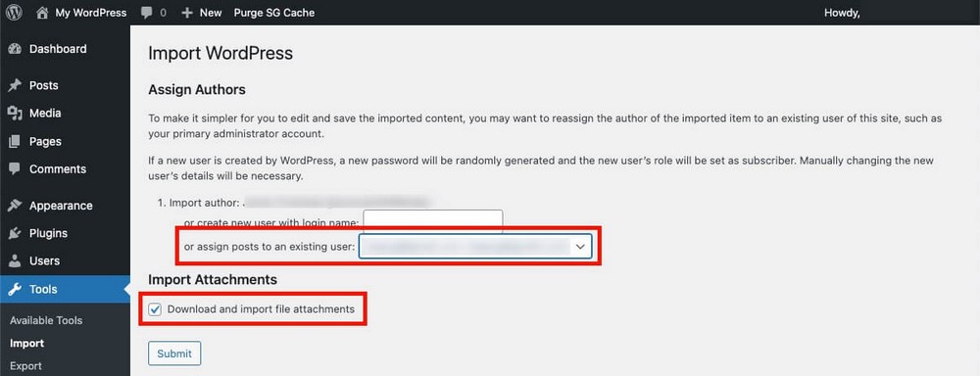Expand the assign posts to existing user dropdown
The width and height of the screenshot is (980, 376).
pyautogui.click(x=475, y=248)
